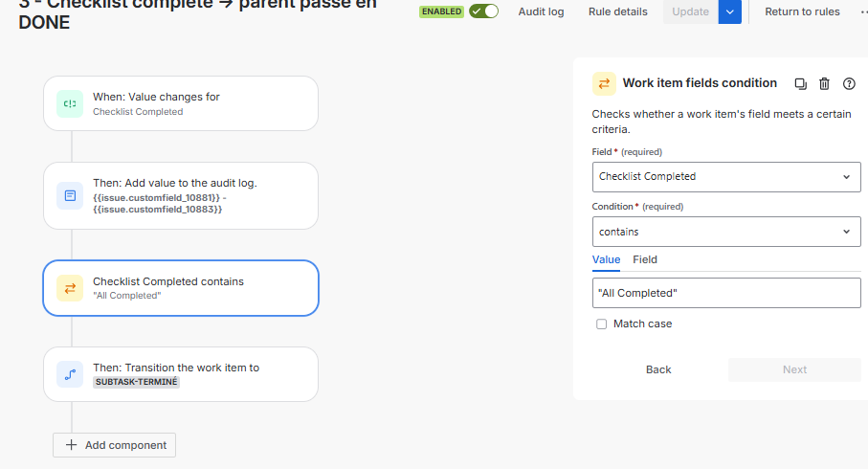Click the audit log action icon

point(70,195)
